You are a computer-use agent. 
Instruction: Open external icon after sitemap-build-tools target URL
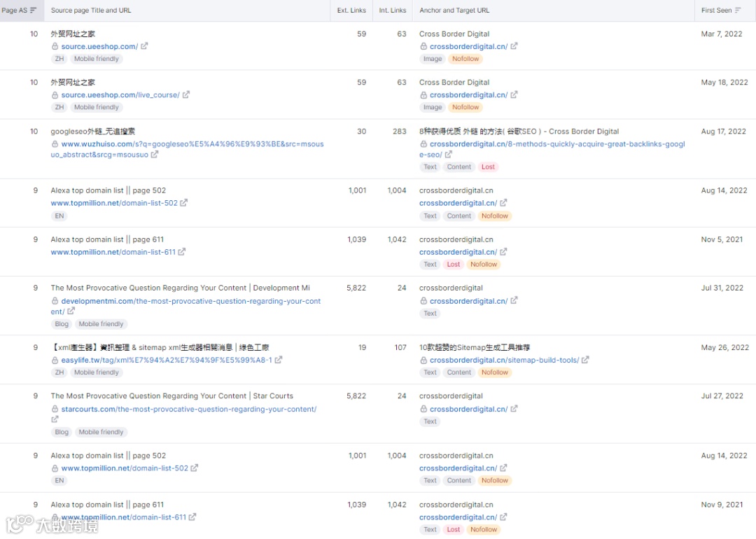[x=585, y=360]
